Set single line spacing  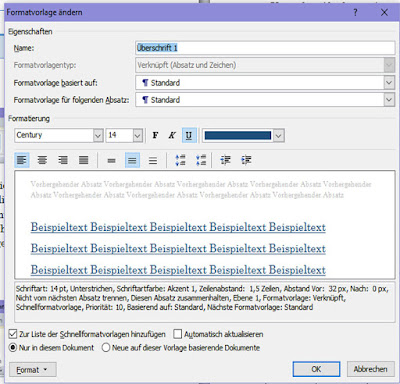[x=112, y=160]
